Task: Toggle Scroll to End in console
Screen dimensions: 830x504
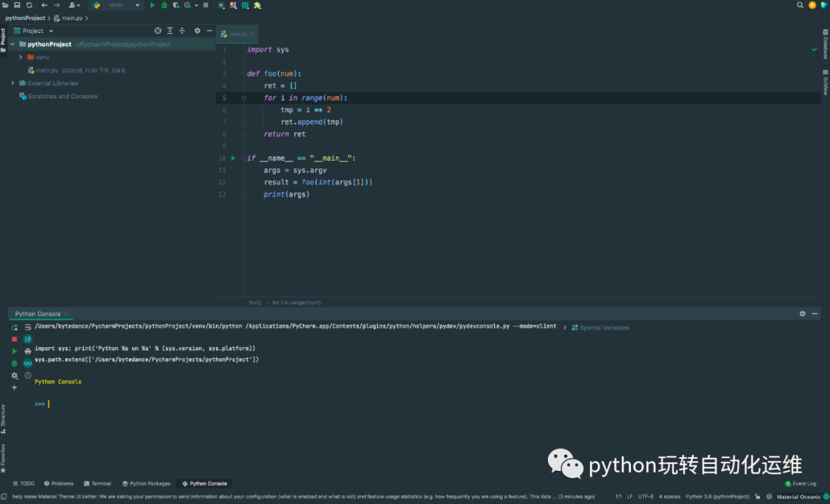Action: 28,339
